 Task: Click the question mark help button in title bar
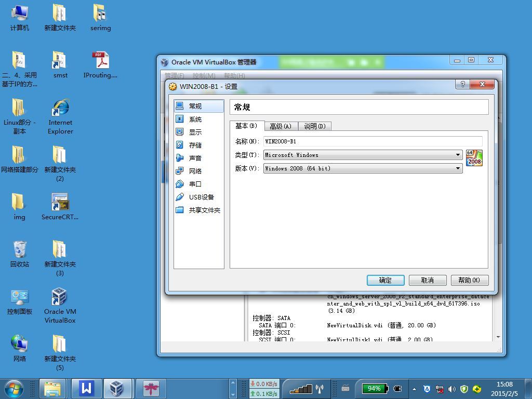tap(462, 85)
